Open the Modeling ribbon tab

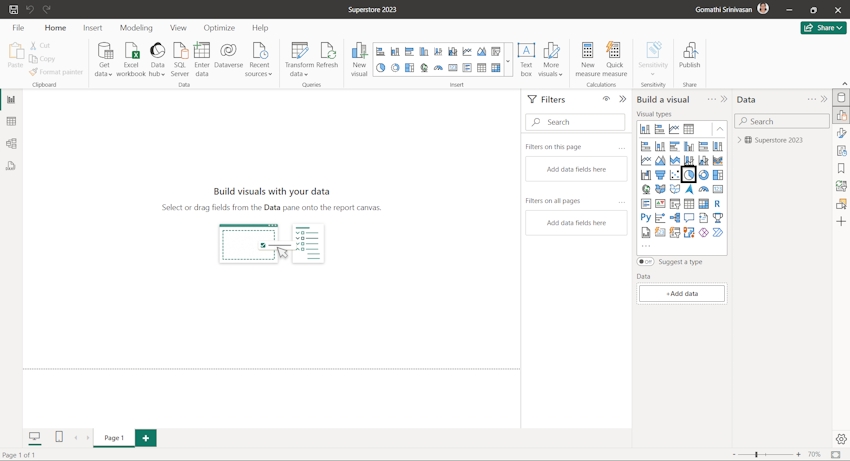tap(136, 28)
